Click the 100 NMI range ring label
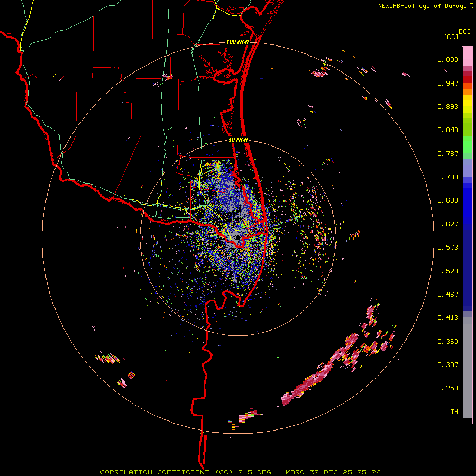The image size is (476, 476). [237, 42]
